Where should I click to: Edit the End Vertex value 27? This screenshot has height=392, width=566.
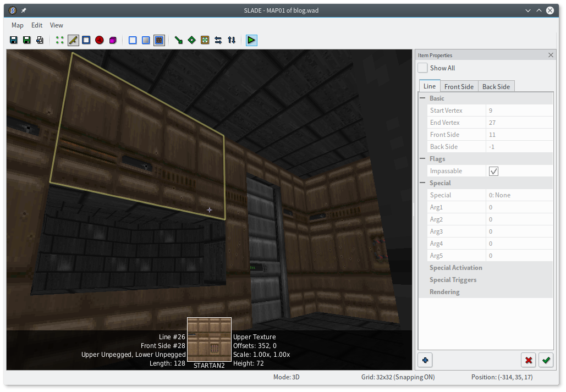[x=519, y=123]
